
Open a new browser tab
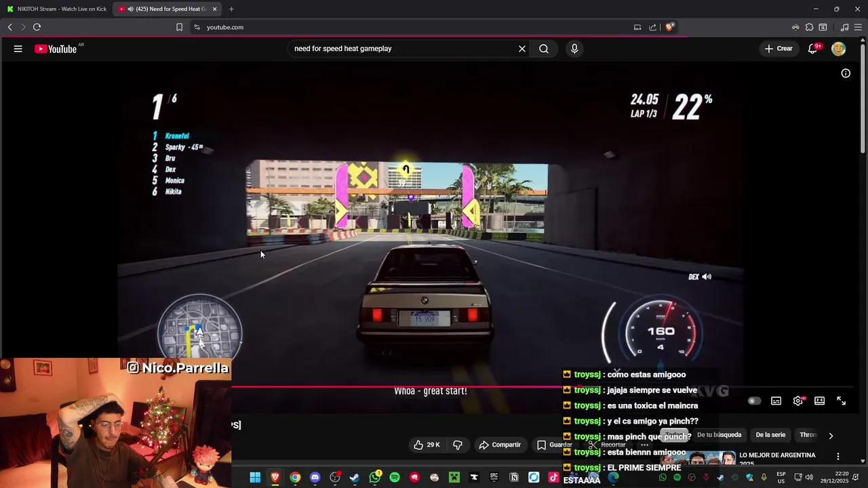click(231, 9)
